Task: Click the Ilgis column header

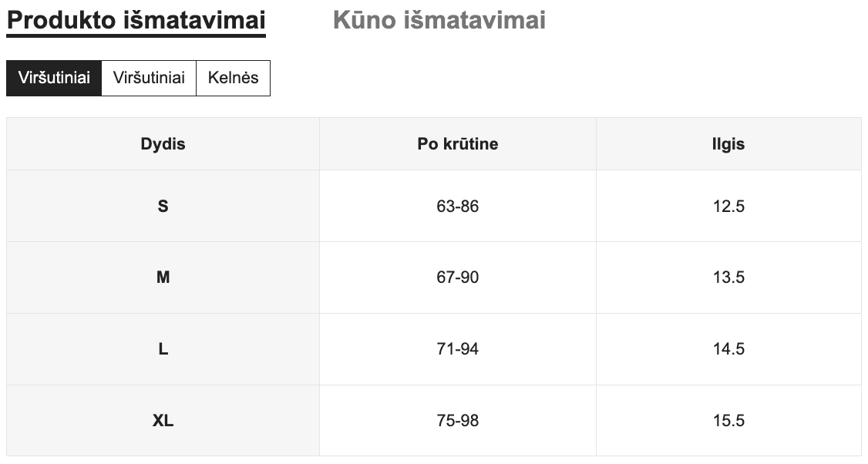Action: tap(729, 143)
